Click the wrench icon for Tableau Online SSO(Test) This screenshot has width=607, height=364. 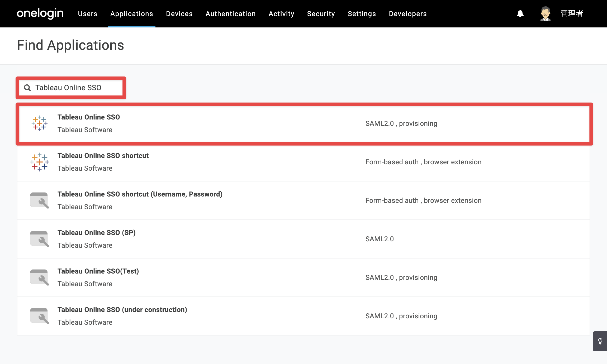40,277
